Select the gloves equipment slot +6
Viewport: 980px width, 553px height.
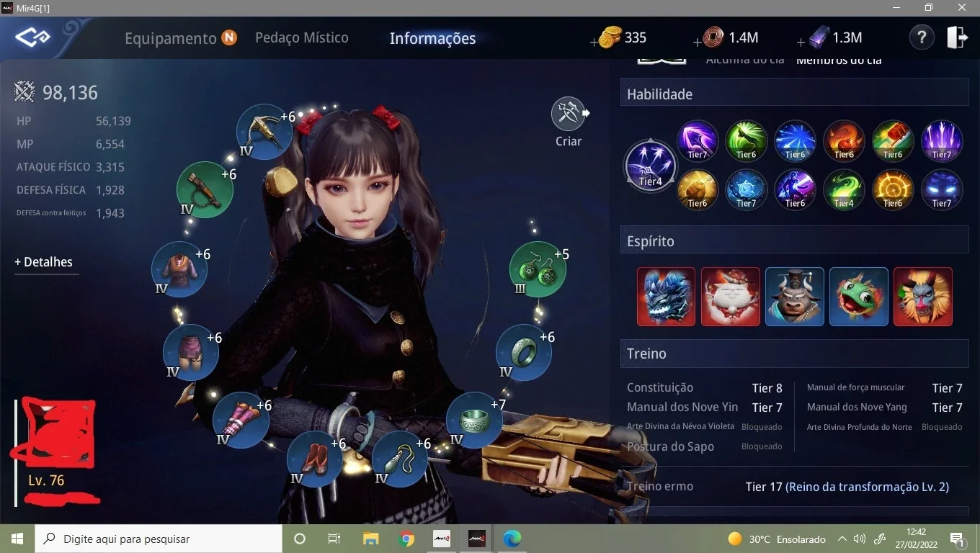click(x=241, y=420)
